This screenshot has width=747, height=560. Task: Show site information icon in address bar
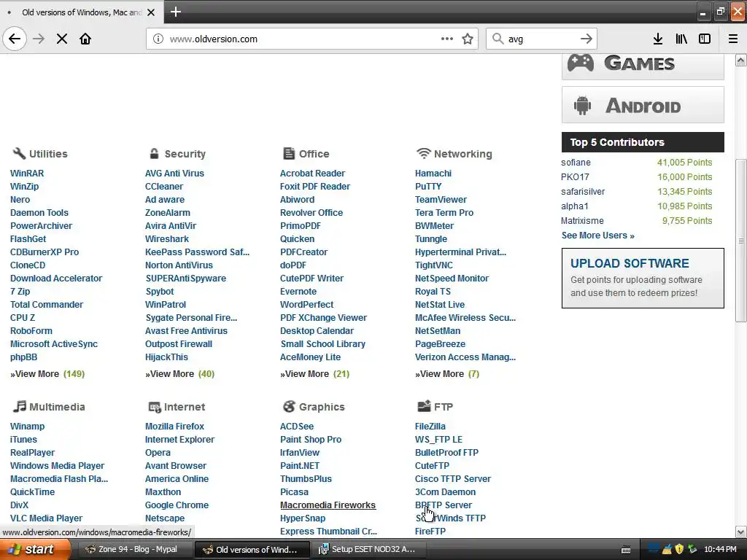158,39
